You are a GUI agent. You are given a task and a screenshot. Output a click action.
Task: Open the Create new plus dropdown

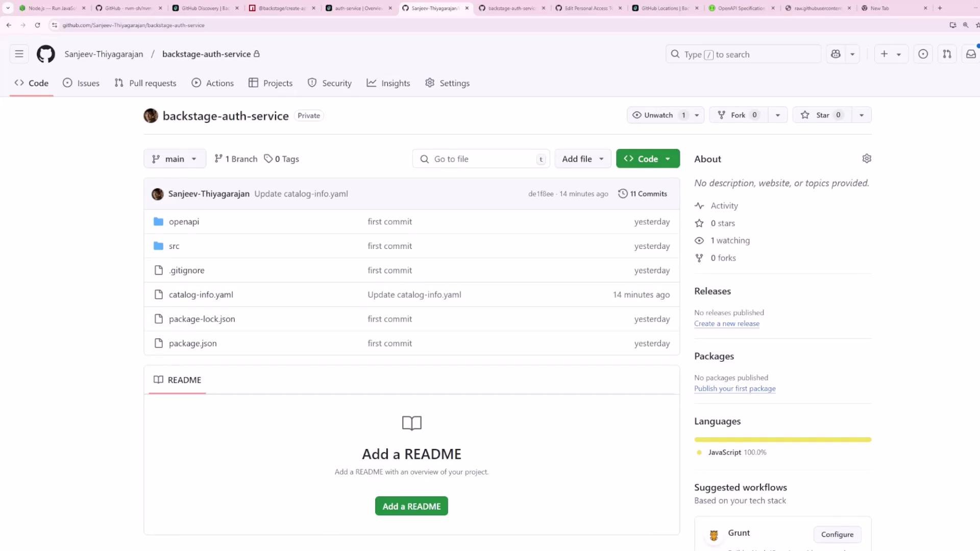pyautogui.click(x=891, y=54)
